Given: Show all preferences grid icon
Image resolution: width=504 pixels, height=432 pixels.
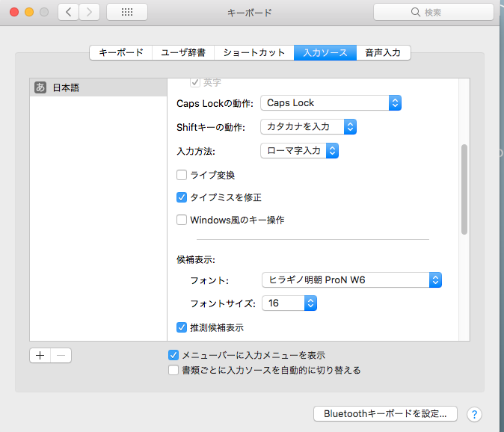Looking at the screenshot, I should 126,12.
